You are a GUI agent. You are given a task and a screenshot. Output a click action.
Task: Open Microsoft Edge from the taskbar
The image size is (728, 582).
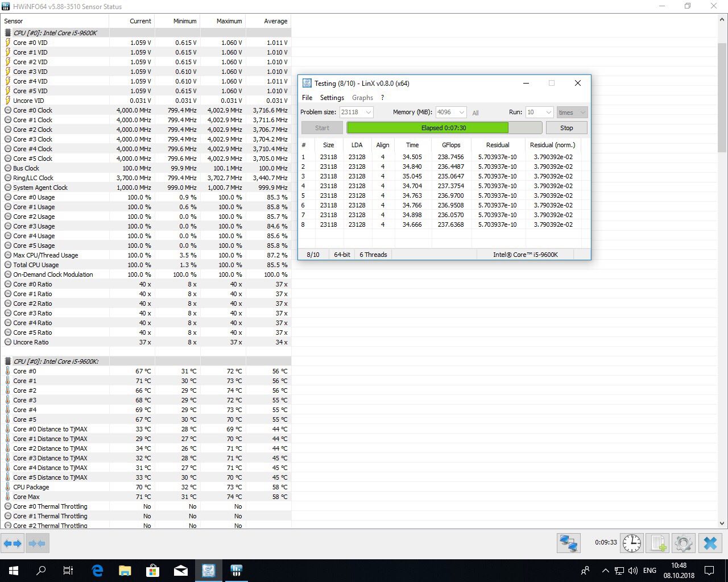click(97, 570)
